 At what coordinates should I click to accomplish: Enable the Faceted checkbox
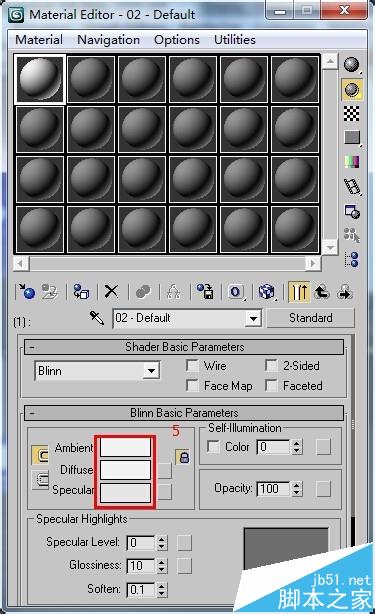[271, 386]
